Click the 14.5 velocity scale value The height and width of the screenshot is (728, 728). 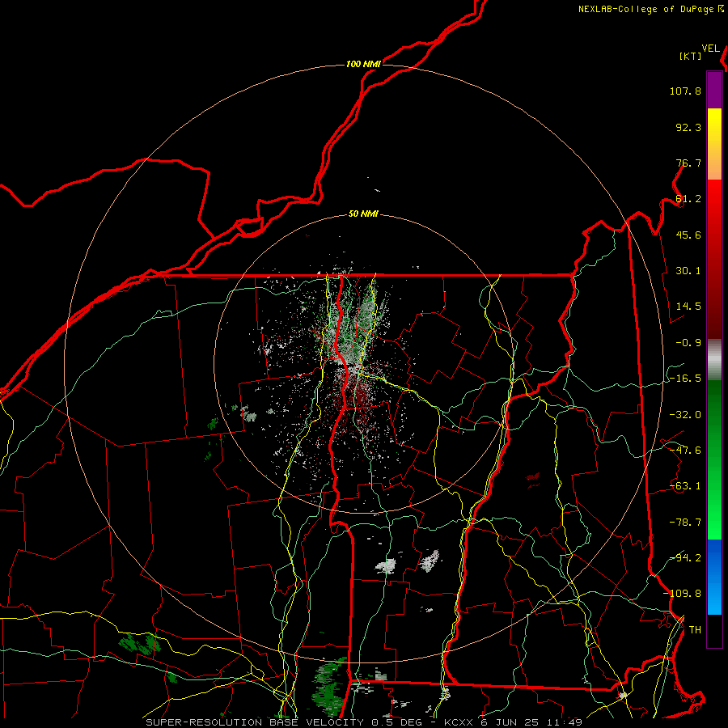point(688,307)
